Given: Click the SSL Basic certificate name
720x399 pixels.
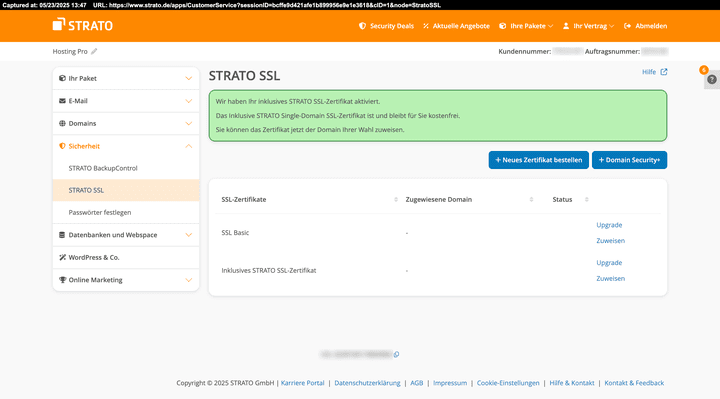Looking at the screenshot, I should pos(235,233).
